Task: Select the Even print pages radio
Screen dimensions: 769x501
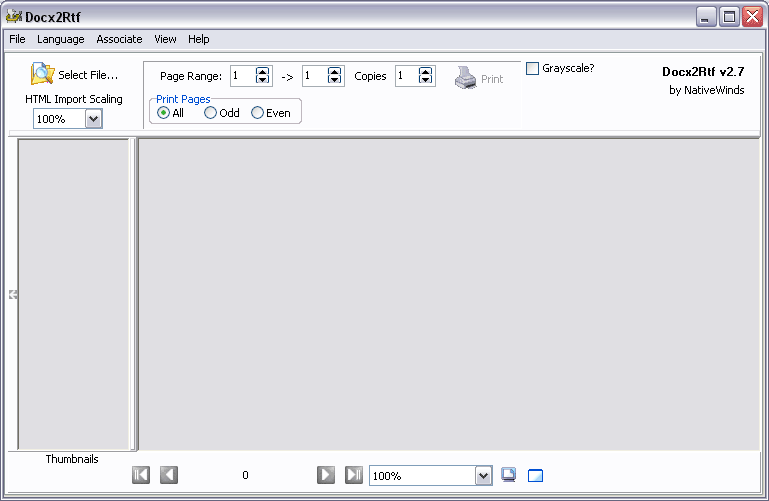Action: [257, 113]
